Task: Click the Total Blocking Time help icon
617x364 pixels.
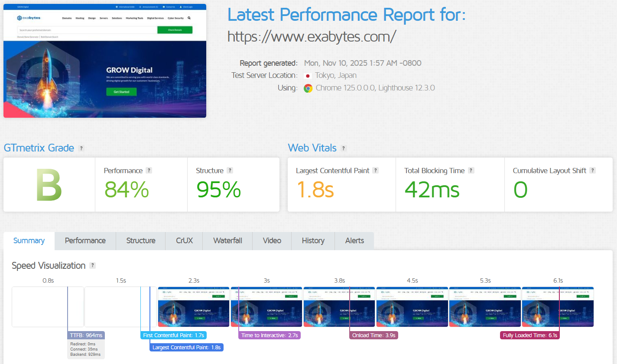Action: (x=471, y=171)
